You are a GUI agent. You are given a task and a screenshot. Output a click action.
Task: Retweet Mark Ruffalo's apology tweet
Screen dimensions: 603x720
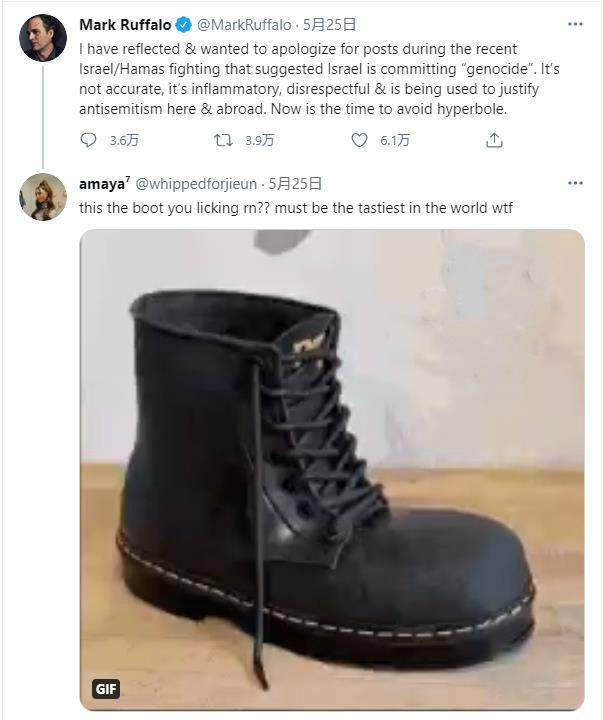click(x=224, y=142)
